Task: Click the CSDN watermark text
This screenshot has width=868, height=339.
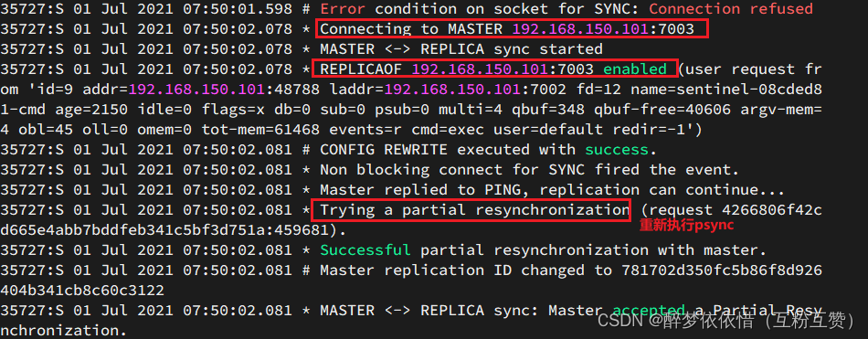Action: point(618,320)
